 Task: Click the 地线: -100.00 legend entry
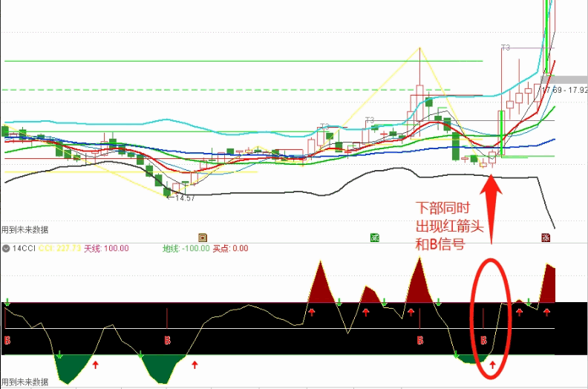point(186,249)
